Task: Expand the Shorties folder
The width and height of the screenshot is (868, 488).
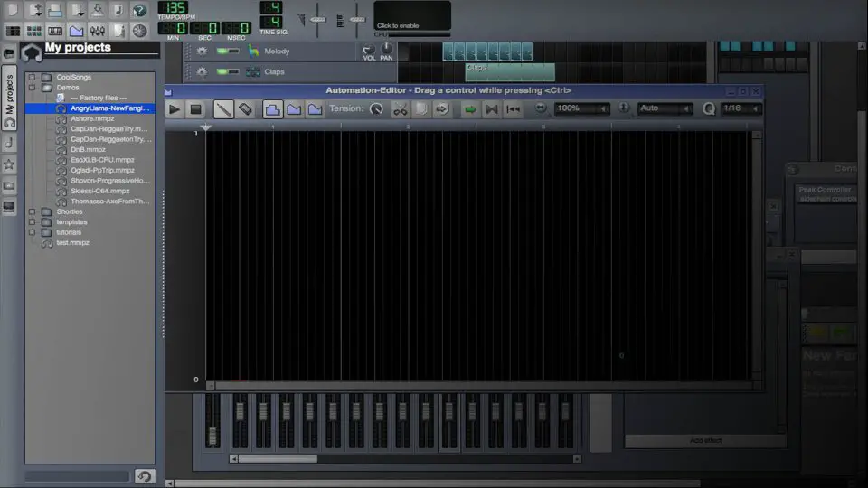Action: pos(32,211)
